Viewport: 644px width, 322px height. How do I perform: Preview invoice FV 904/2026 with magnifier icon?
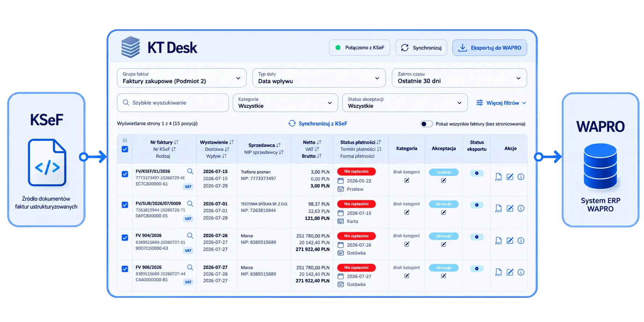click(190, 236)
